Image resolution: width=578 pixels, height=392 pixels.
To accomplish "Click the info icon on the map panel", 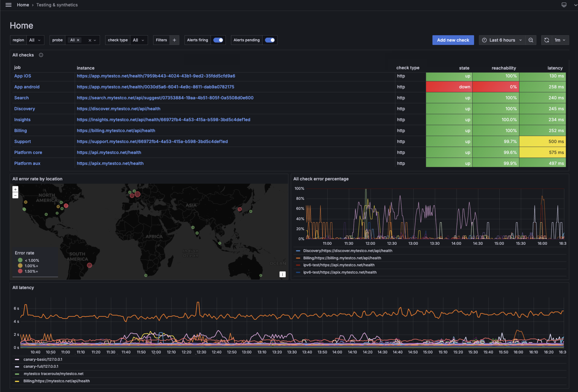I will (x=282, y=274).
